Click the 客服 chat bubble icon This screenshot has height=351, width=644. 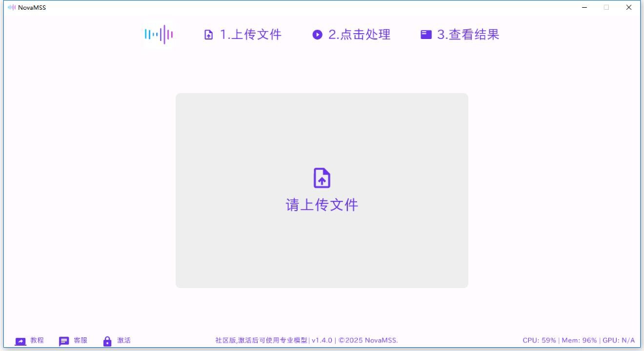click(64, 341)
